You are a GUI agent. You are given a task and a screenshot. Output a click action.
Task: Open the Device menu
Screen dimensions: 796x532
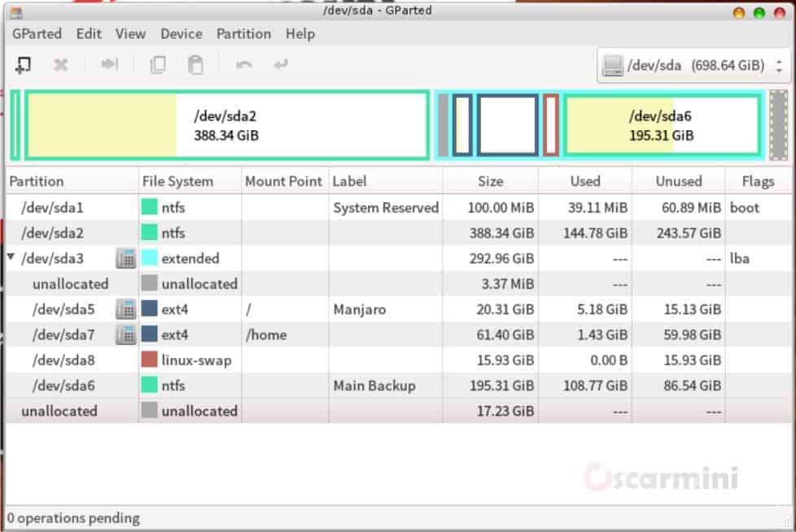[x=181, y=33]
